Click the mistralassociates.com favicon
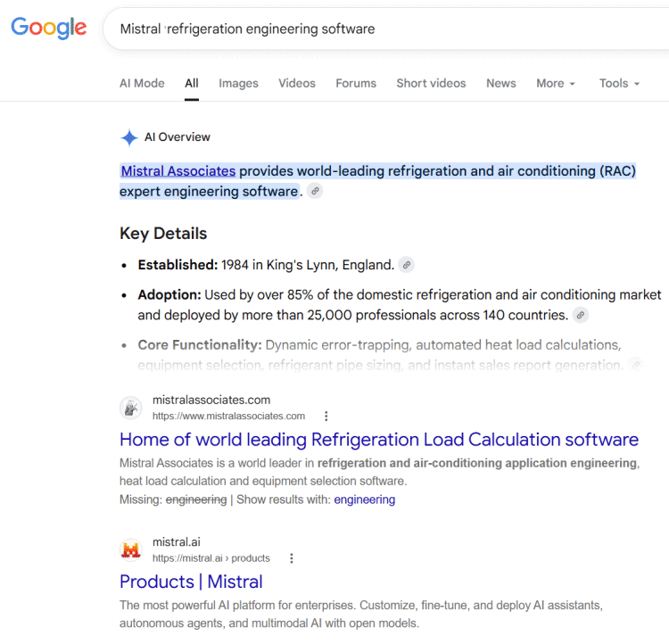 click(x=131, y=408)
